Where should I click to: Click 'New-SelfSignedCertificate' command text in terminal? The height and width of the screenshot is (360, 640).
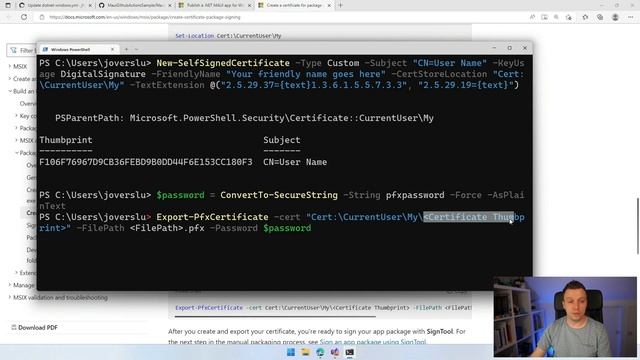(x=223, y=63)
